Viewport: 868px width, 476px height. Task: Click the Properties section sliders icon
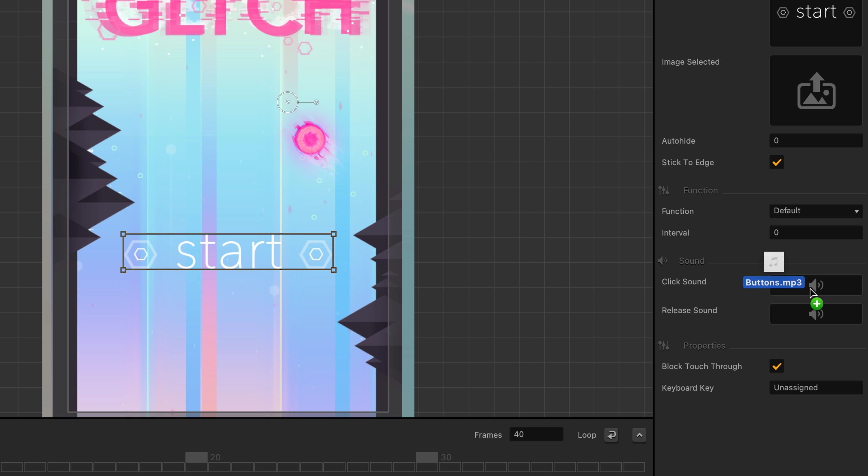coord(664,346)
